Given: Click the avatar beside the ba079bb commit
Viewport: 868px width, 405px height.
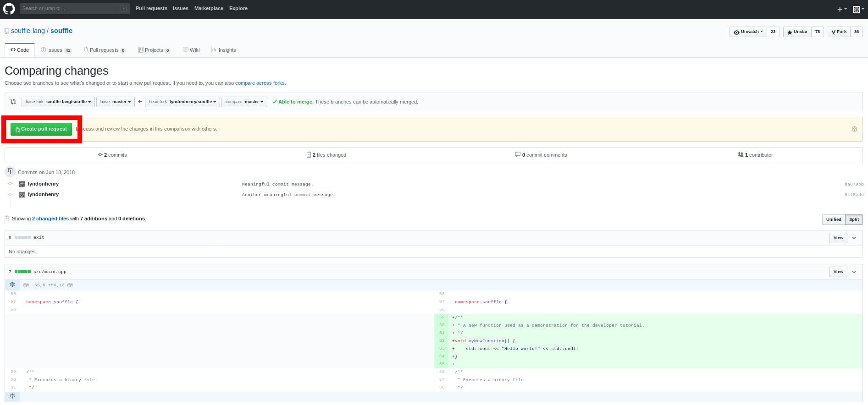Looking at the screenshot, I should (22, 184).
